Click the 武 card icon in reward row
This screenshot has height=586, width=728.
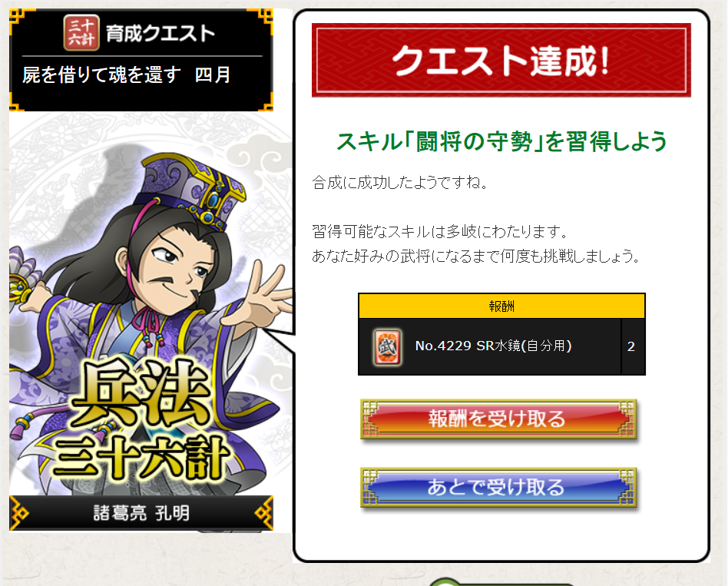tap(388, 346)
